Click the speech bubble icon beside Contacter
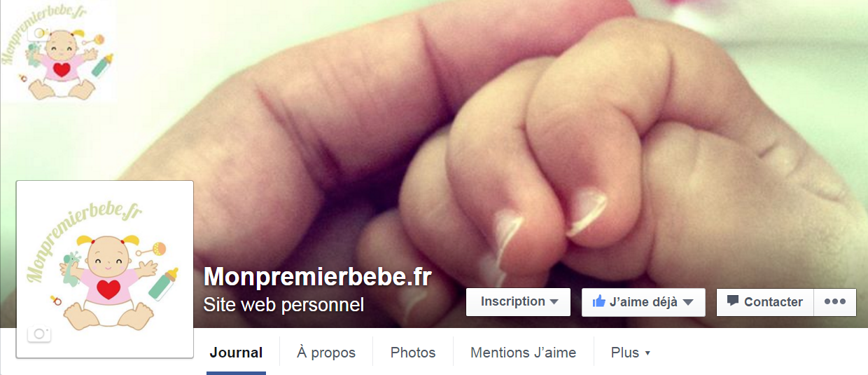 click(733, 301)
